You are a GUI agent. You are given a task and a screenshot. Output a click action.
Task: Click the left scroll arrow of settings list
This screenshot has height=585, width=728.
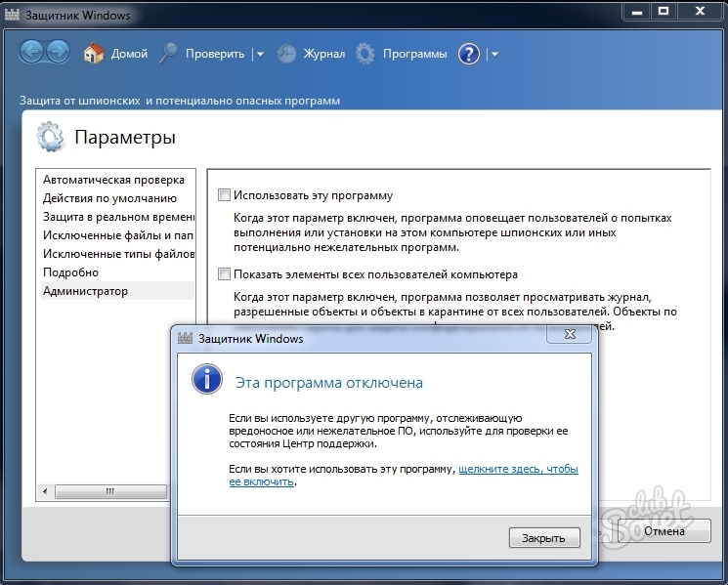click(x=45, y=491)
